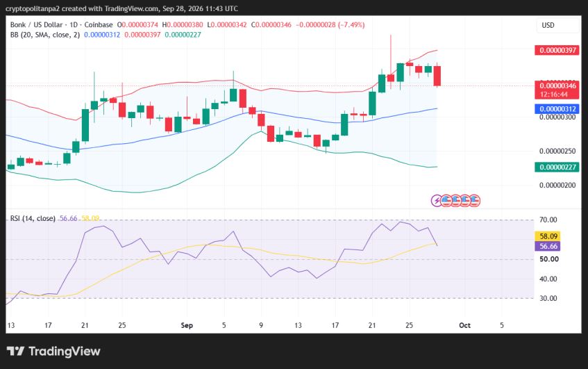Screen dimensions: 588x369
Task: Click the 40.00 RSI axis label
Action: click(548, 279)
